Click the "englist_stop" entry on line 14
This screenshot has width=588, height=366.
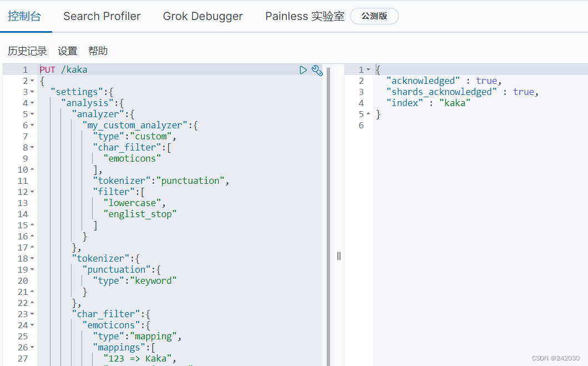click(140, 214)
